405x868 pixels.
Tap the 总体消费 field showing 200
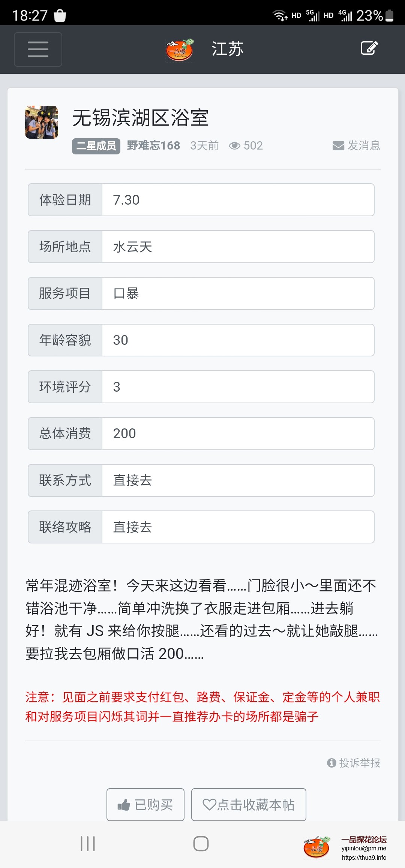click(x=238, y=434)
